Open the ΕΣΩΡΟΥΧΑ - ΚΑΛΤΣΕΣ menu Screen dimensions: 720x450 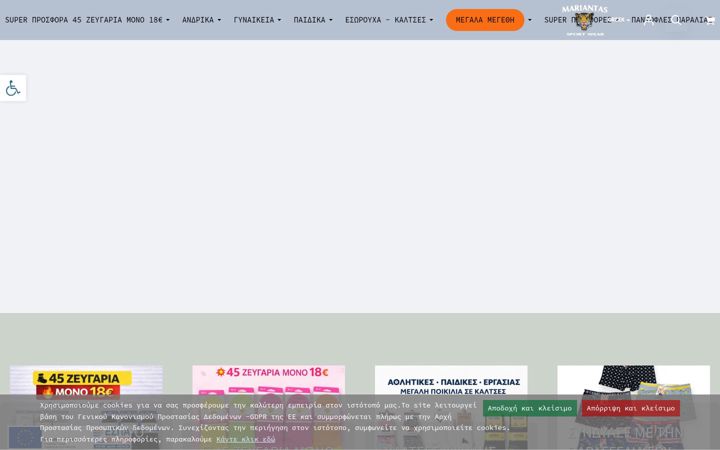(x=389, y=20)
